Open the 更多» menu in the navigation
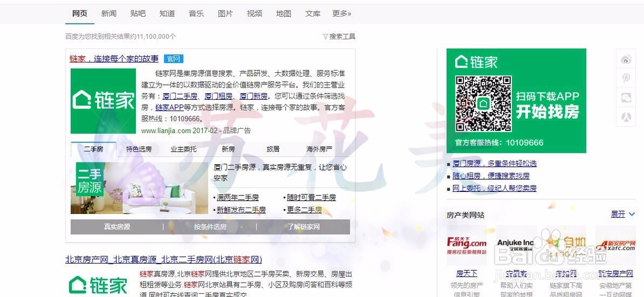The height and width of the screenshot is (297, 644). pyautogui.click(x=342, y=14)
